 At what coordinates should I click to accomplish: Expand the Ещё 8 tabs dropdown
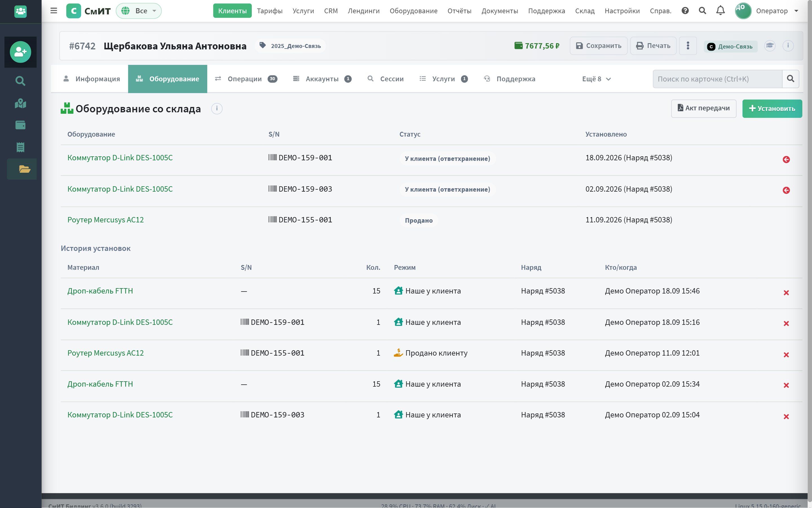[x=596, y=79]
